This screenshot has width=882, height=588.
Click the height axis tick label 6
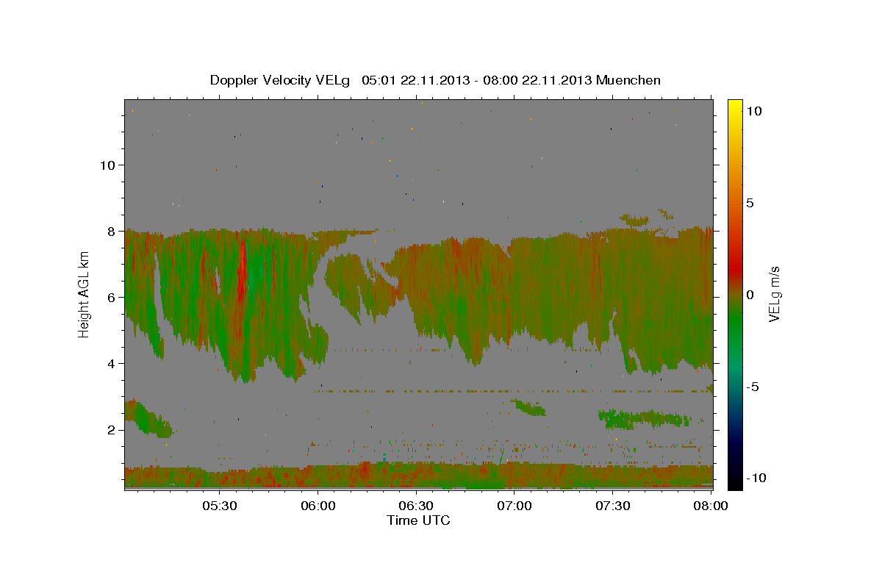click(x=112, y=298)
